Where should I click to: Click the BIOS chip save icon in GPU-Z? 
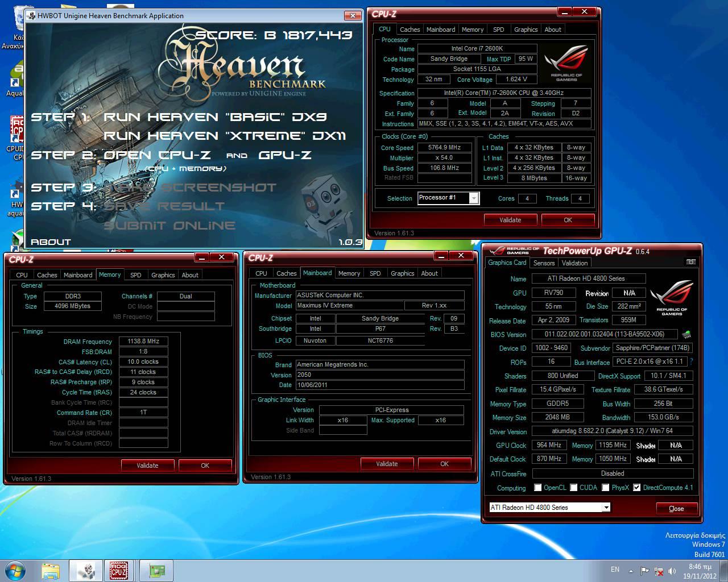point(686,334)
